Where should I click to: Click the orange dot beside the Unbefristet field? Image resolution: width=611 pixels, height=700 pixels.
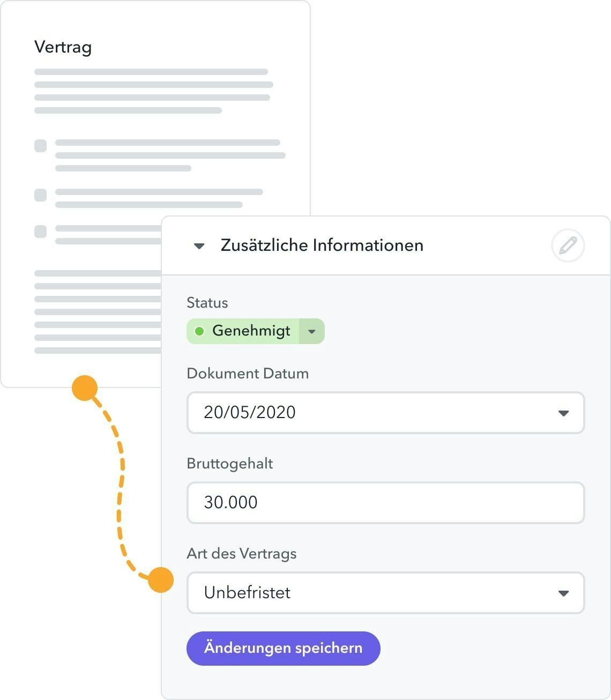tap(161, 580)
